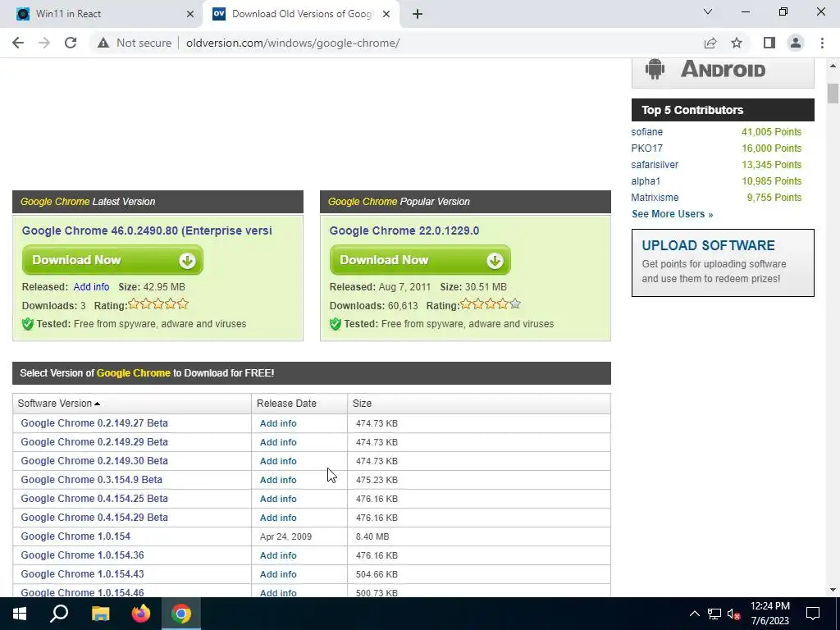The height and width of the screenshot is (630, 840).
Task: Open the Chrome profile avatar
Action: click(796, 43)
